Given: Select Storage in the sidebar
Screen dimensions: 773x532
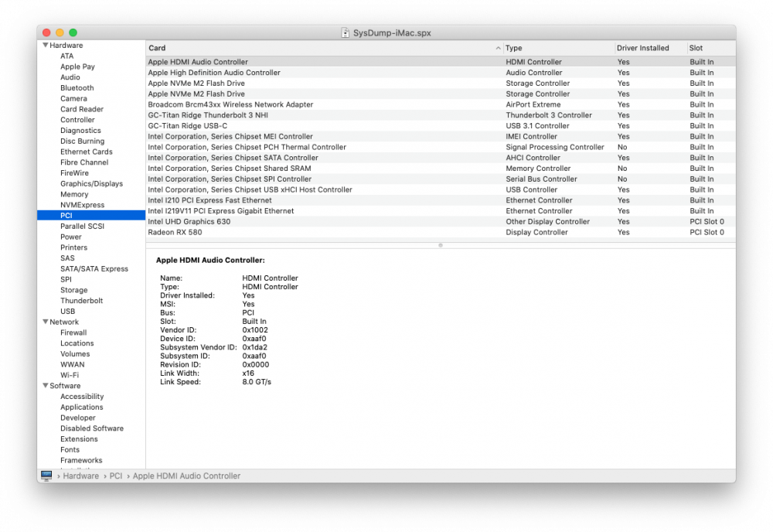Looking at the screenshot, I should tap(74, 290).
